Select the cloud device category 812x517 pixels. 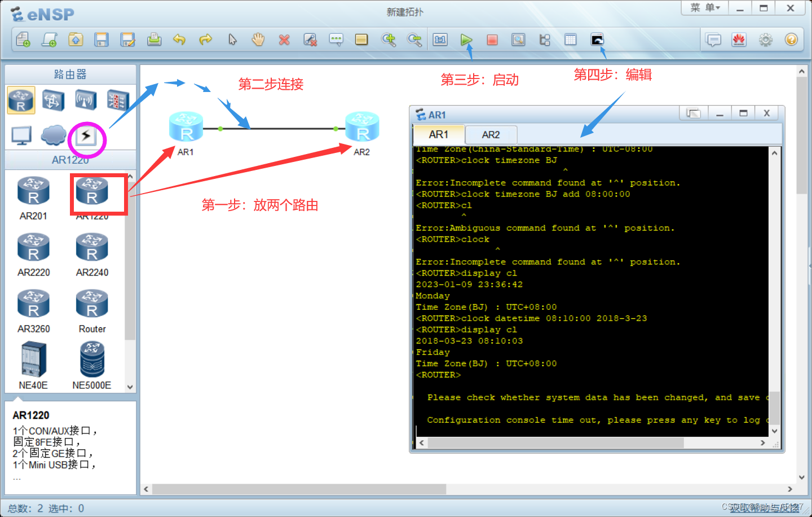(54, 135)
